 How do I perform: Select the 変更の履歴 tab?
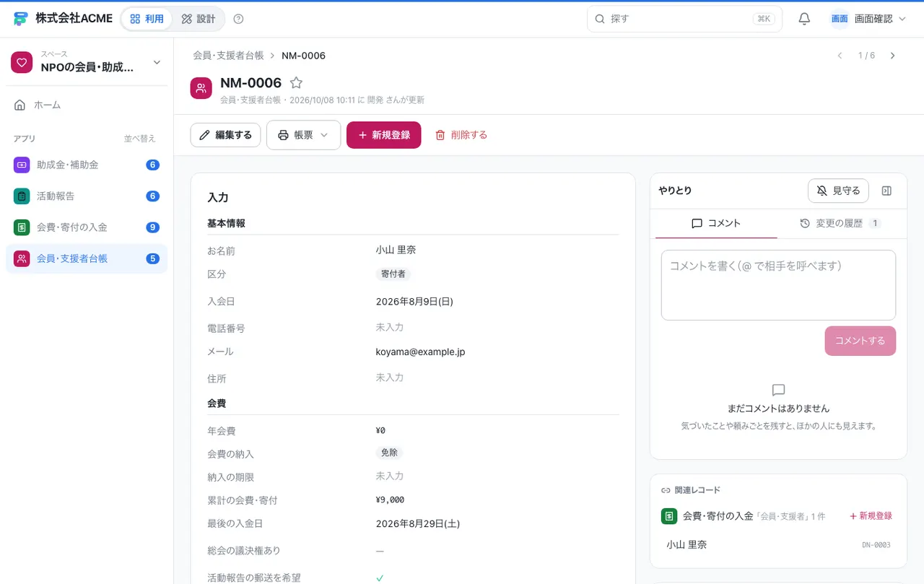(840, 224)
